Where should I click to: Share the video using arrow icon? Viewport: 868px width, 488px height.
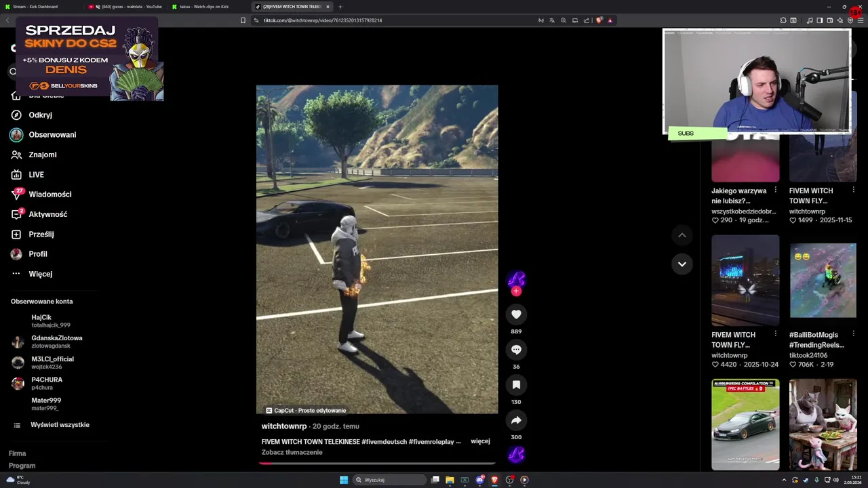click(516, 420)
